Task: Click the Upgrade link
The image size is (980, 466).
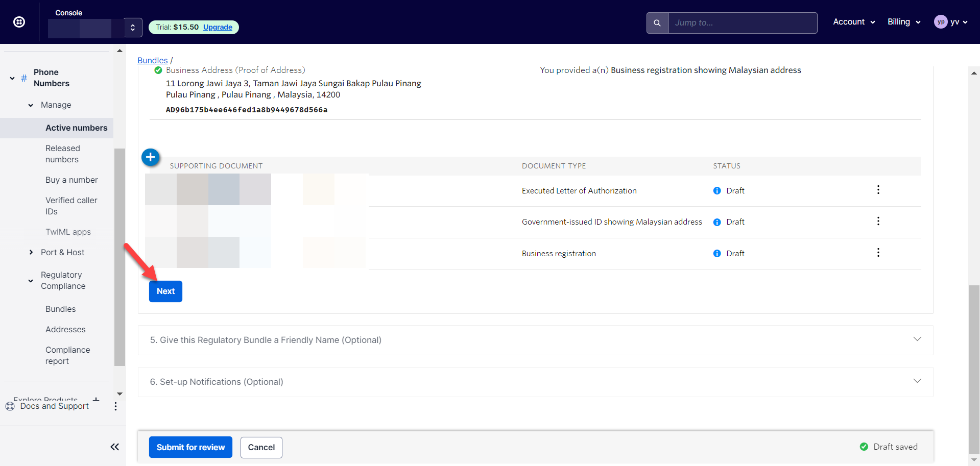Action: [218, 27]
